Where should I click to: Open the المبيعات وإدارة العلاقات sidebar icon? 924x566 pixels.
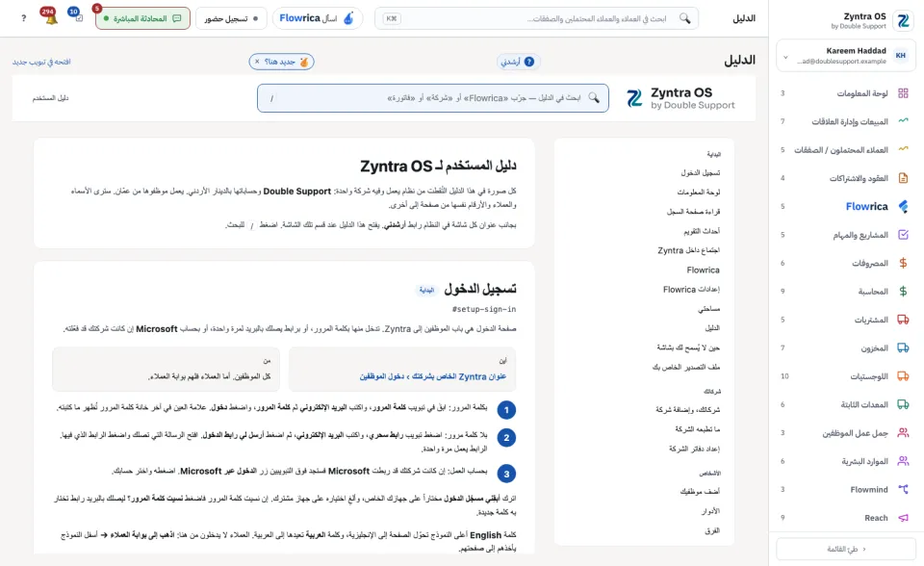pyautogui.click(x=903, y=121)
